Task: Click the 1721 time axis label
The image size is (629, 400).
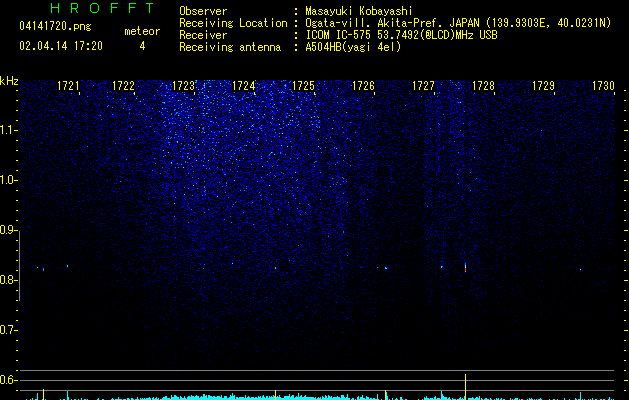Action: (68, 86)
